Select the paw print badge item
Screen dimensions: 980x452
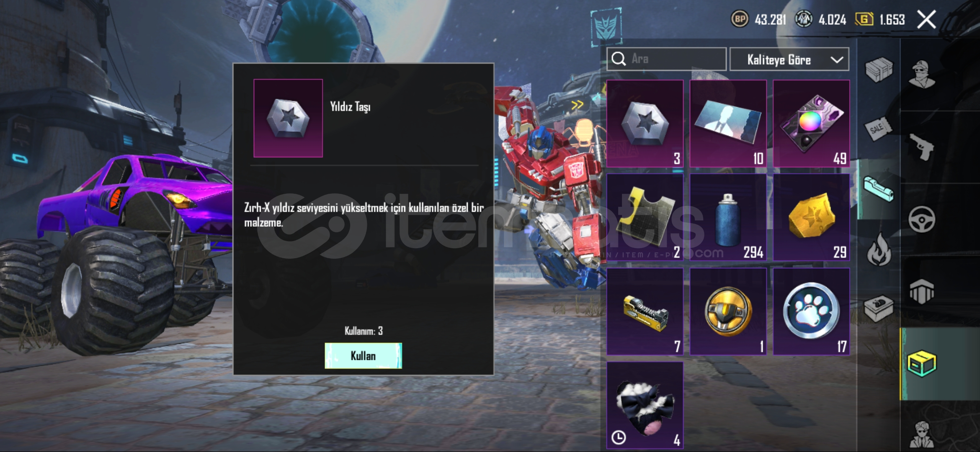click(x=811, y=312)
